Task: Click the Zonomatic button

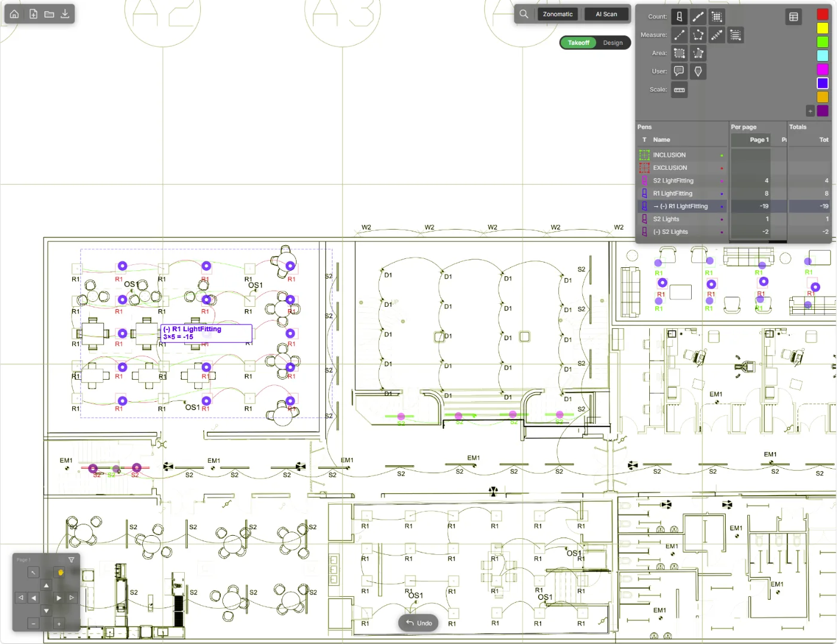Action: coord(558,14)
